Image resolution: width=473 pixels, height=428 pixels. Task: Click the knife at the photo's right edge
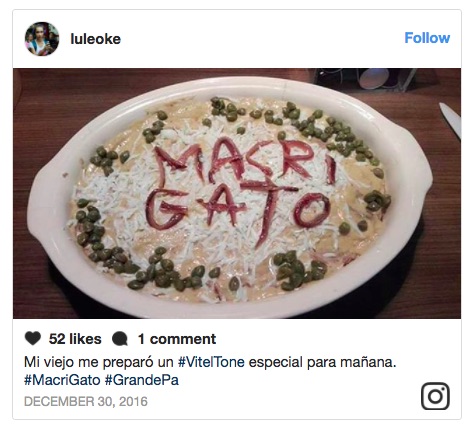pyautogui.click(x=451, y=119)
